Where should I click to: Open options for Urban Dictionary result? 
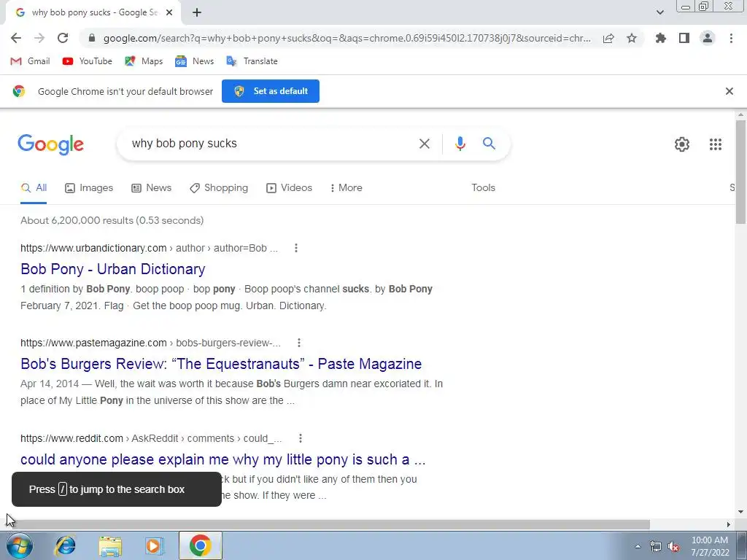click(296, 248)
